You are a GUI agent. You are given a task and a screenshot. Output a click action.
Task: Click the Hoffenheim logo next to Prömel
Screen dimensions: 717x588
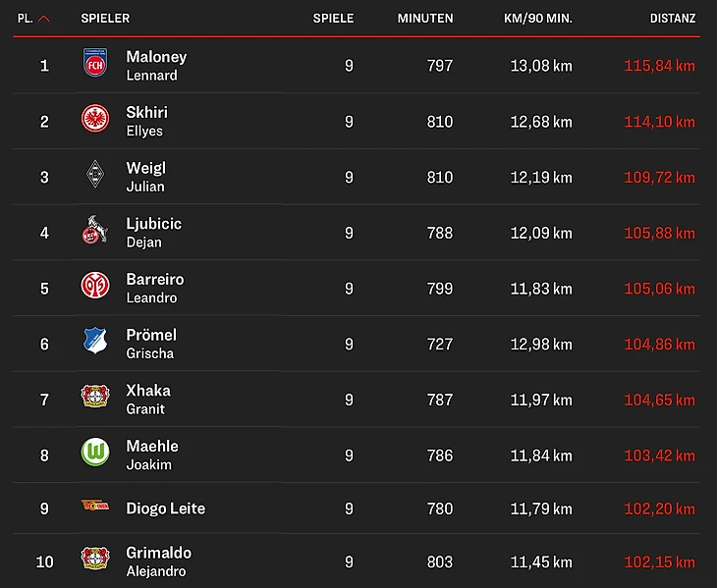pos(95,344)
